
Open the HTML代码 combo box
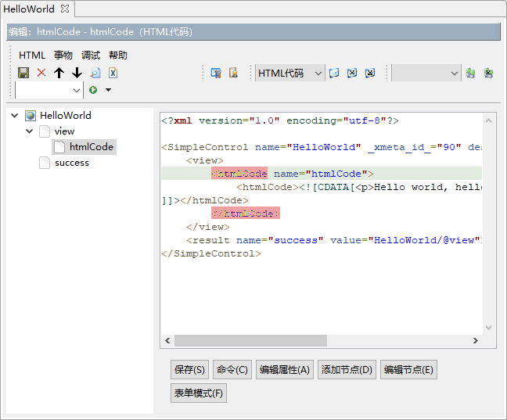[x=289, y=73]
